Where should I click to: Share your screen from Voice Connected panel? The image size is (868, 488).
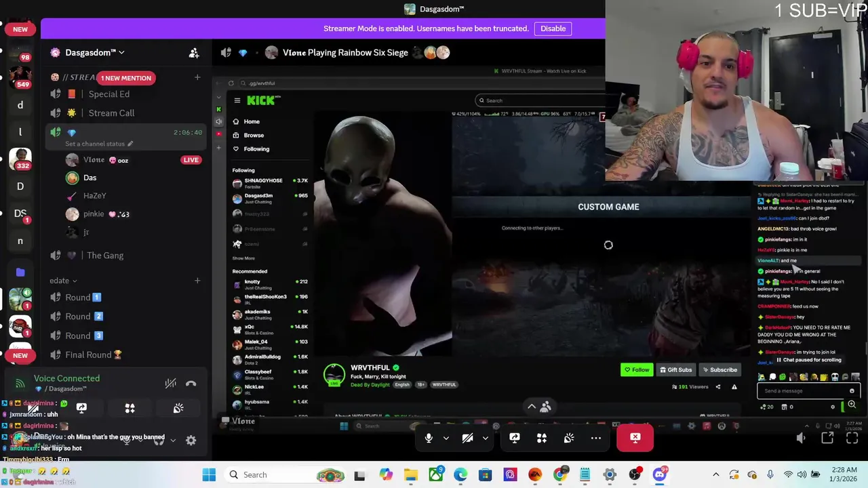(x=81, y=408)
